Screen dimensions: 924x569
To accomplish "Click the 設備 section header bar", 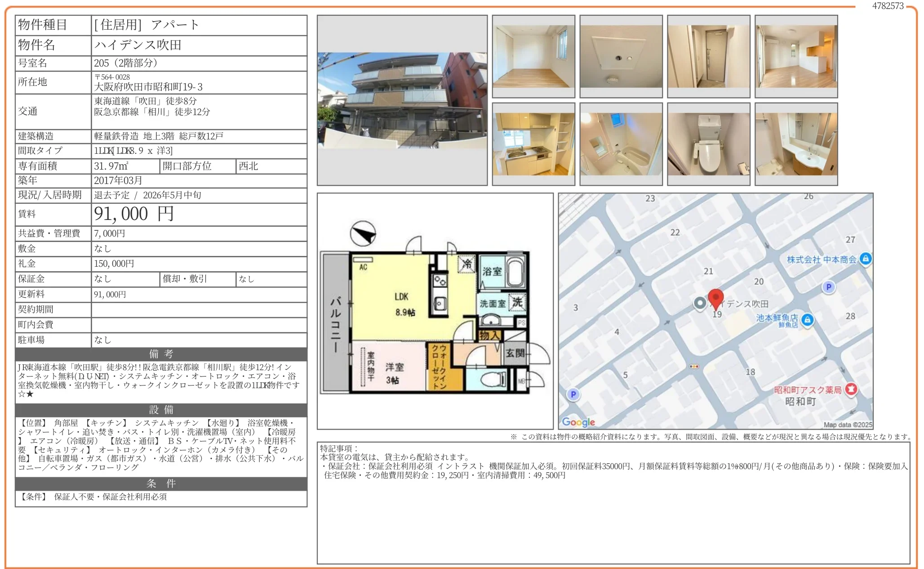I will coord(161,410).
